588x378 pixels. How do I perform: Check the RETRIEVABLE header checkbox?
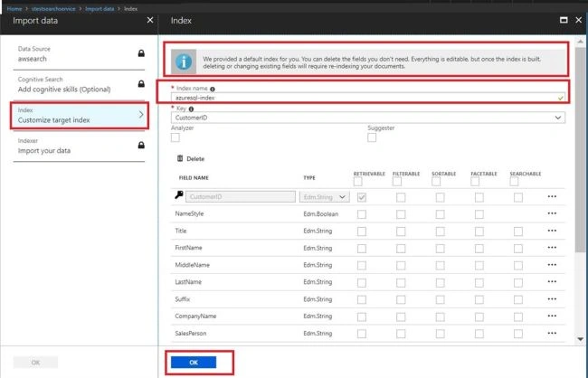point(357,182)
